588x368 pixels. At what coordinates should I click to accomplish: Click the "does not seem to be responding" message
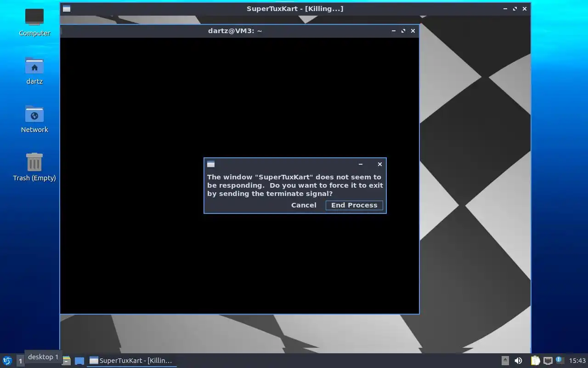294,185
